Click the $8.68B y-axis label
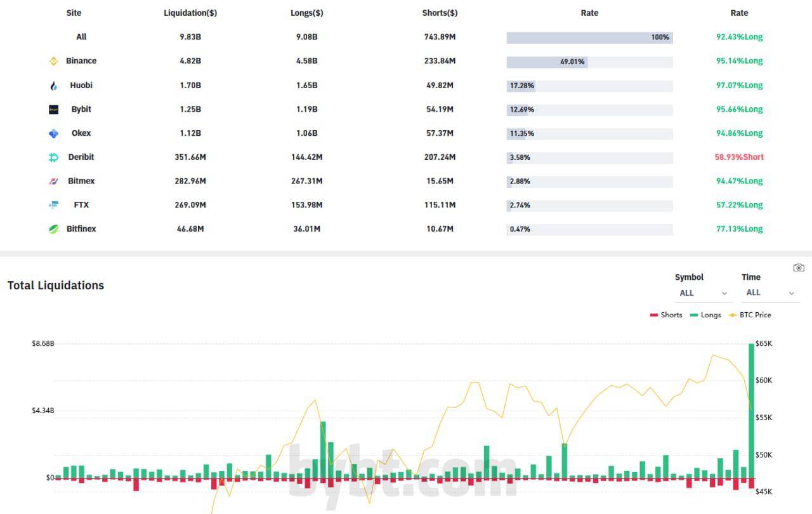Image resolution: width=812 pixels, height=514 pixels. pyautogui.click(x=43, y=344)
